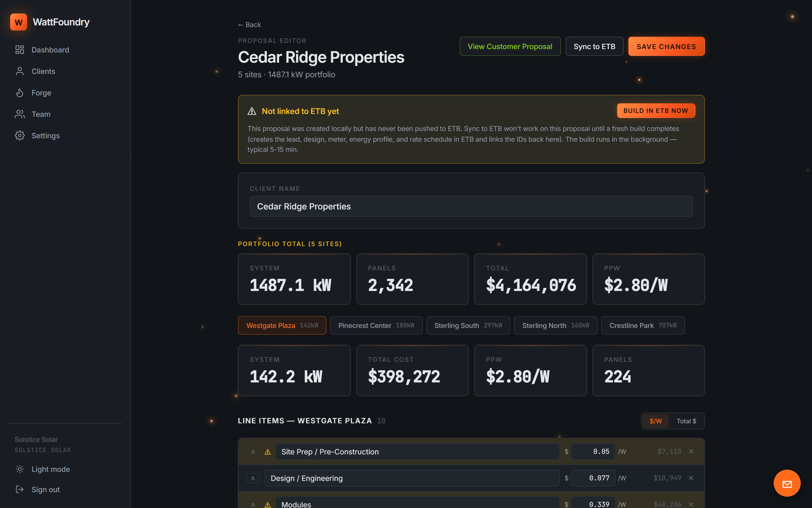This screenshot has width=812, height=508.
Task: Switch line items to Total $ view
Action: (686, 421)
